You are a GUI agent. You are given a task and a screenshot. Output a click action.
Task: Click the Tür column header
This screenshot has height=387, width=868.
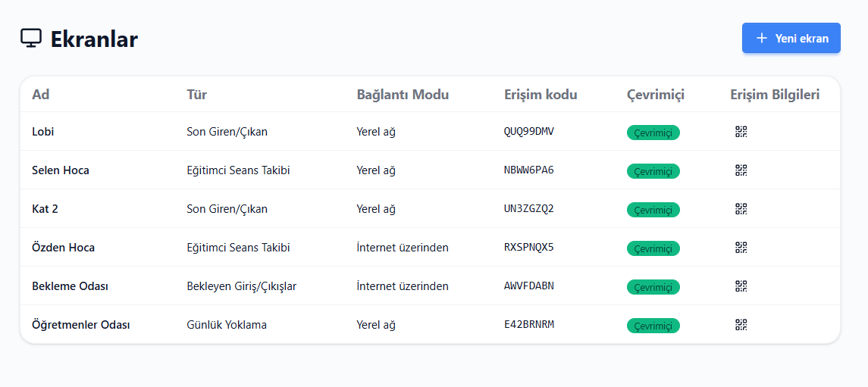pos(197,95)
